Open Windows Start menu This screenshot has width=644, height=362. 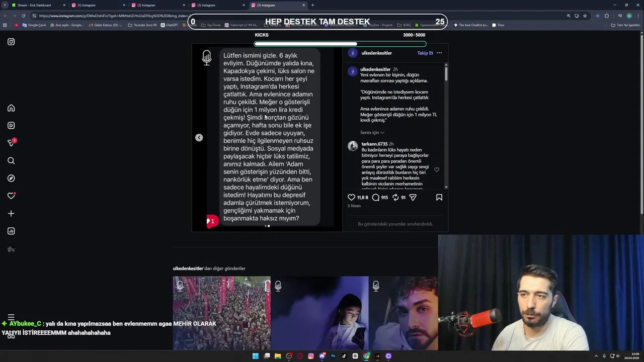255,356
